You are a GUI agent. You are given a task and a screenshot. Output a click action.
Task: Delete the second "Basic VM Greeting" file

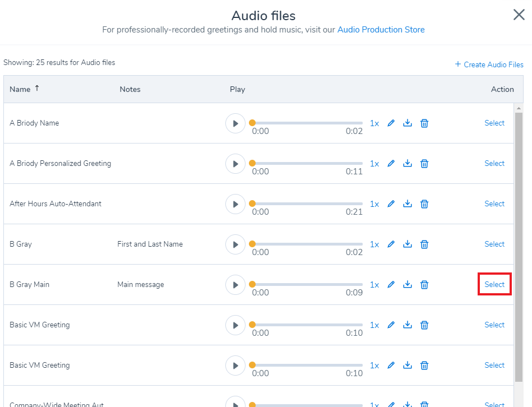click(x=424, y=365)
